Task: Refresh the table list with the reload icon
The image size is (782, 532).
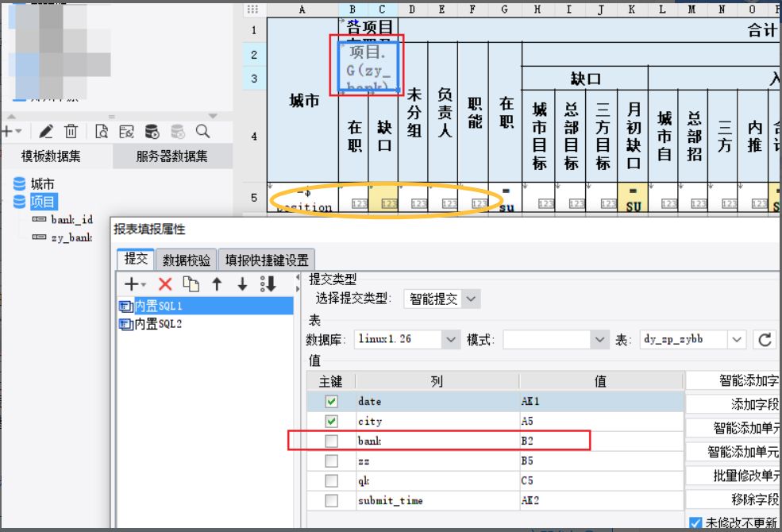Action: pos(765,340)
